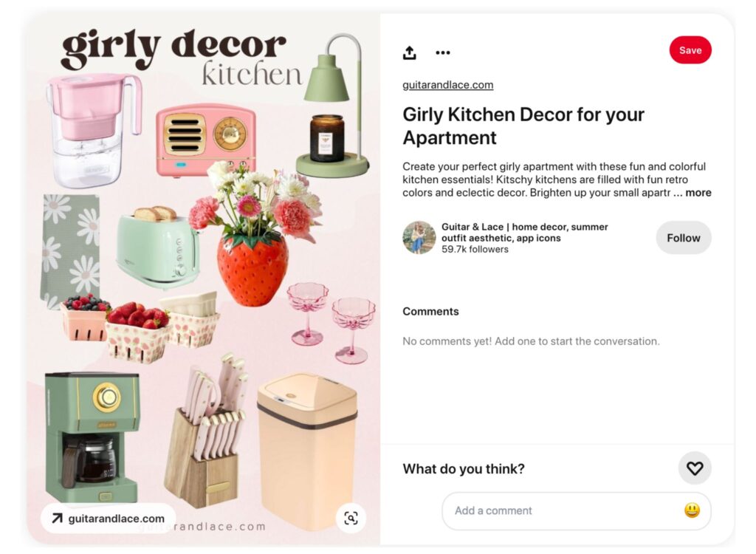The width and height of the screenshot is (756, 554).
Task: Save this pin with the red button
Action: click(x=690, y=49)
